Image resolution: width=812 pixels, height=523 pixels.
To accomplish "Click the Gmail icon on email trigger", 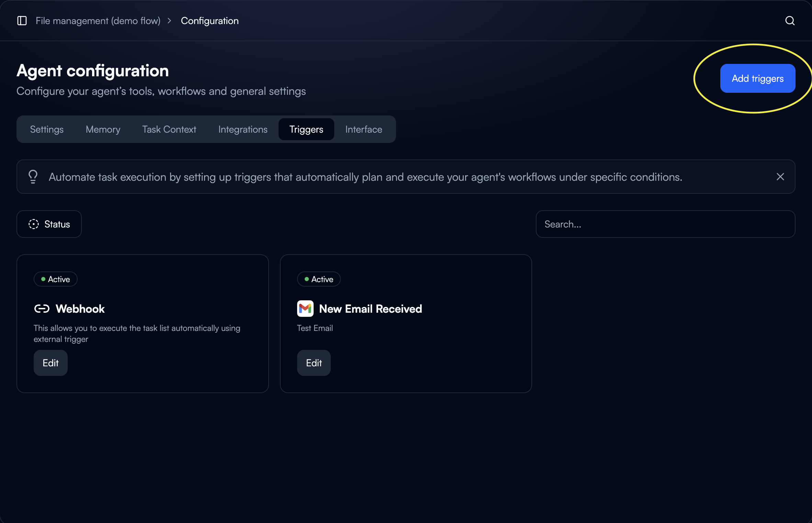I will coord(305,309).
